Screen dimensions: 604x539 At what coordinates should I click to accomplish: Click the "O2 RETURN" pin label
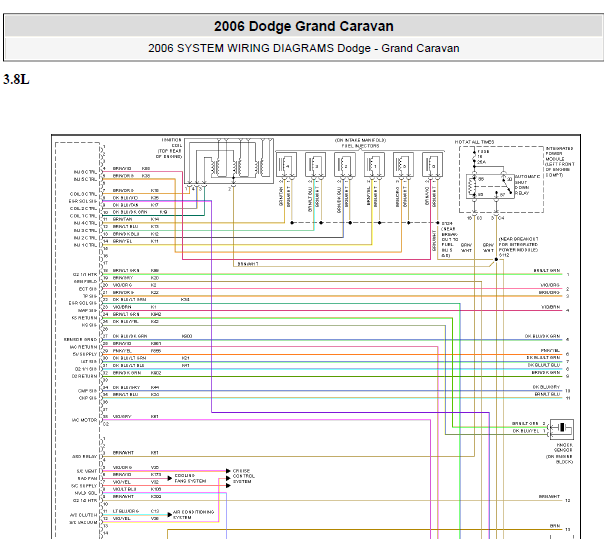coord(84,376)
